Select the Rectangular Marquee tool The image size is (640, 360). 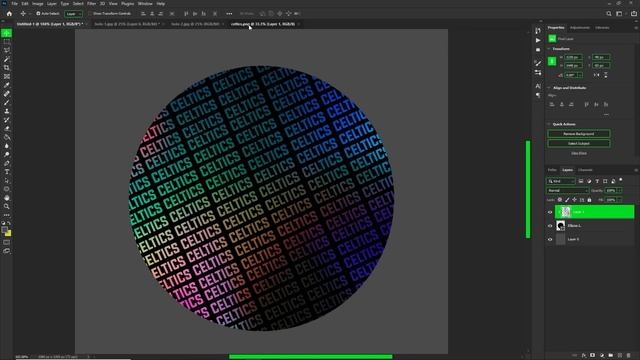(x=7, y=42)
